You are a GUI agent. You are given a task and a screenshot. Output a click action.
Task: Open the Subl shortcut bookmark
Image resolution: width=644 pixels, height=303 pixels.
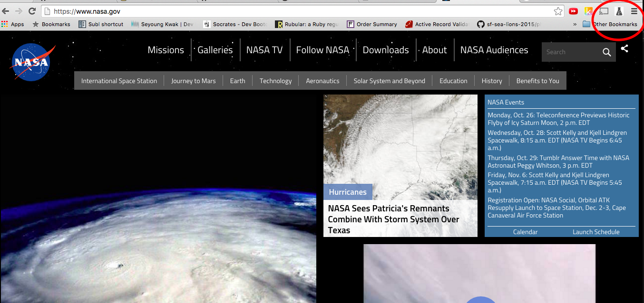click(101, 24)
